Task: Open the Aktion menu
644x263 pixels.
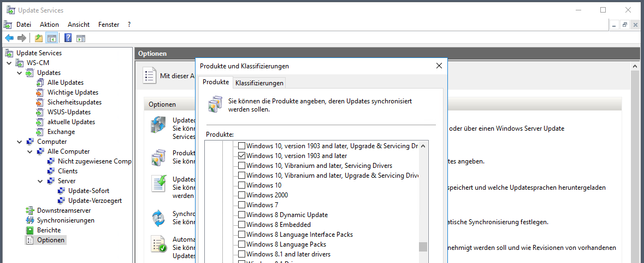Action: [49, 25]
